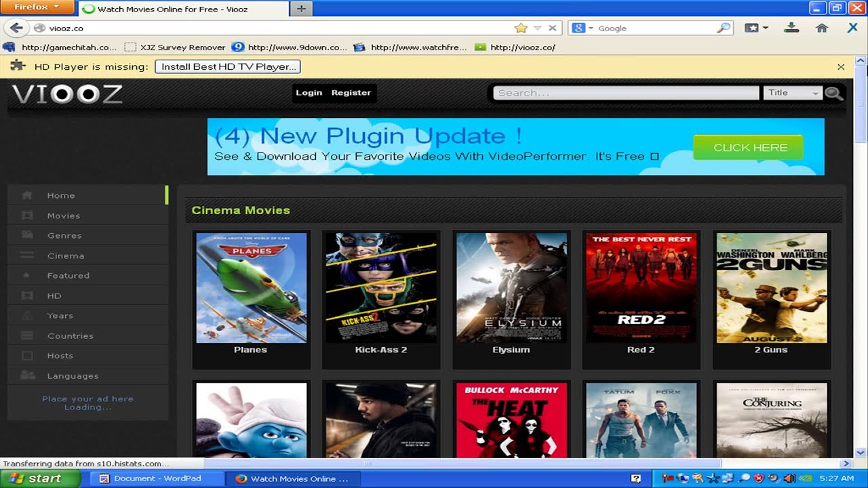Click the Red 2 title text under poster
This screenshot has height=488, width=868.
coord(641,350)
